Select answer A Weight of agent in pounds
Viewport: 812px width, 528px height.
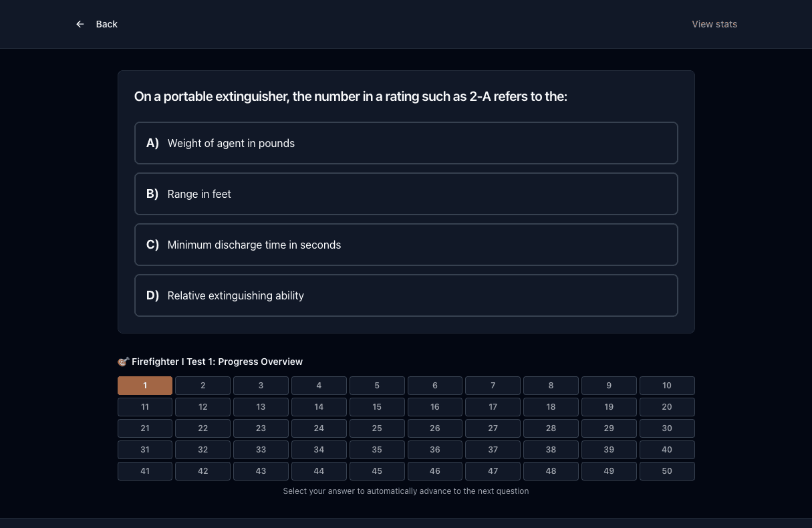coord(406,143)
